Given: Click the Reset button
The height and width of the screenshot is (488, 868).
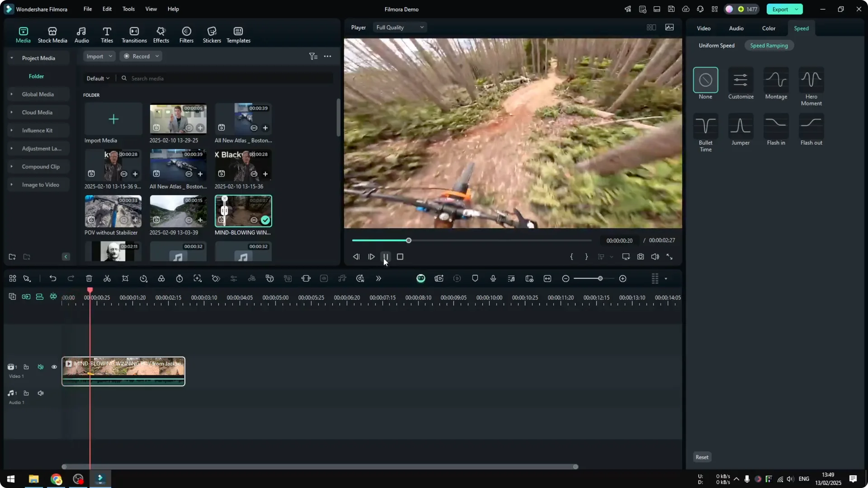Looking at the screenshot, I should click(x=702, y=457).
